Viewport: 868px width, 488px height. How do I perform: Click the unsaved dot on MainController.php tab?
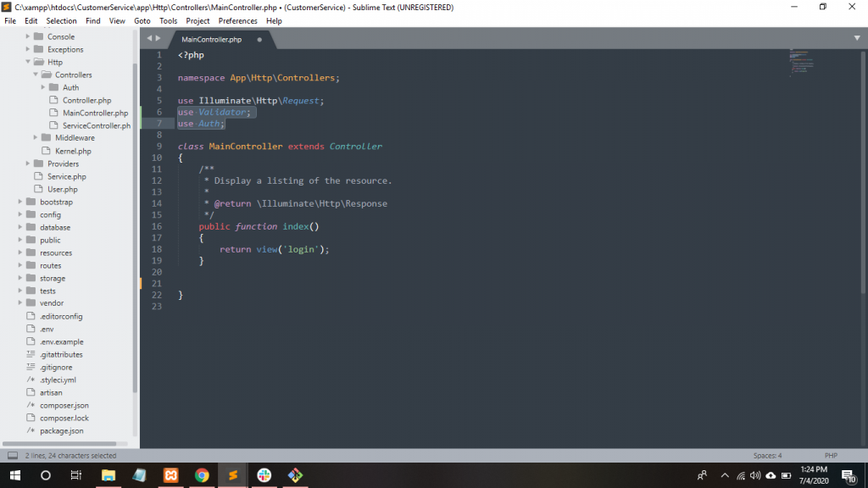[259, 40]
